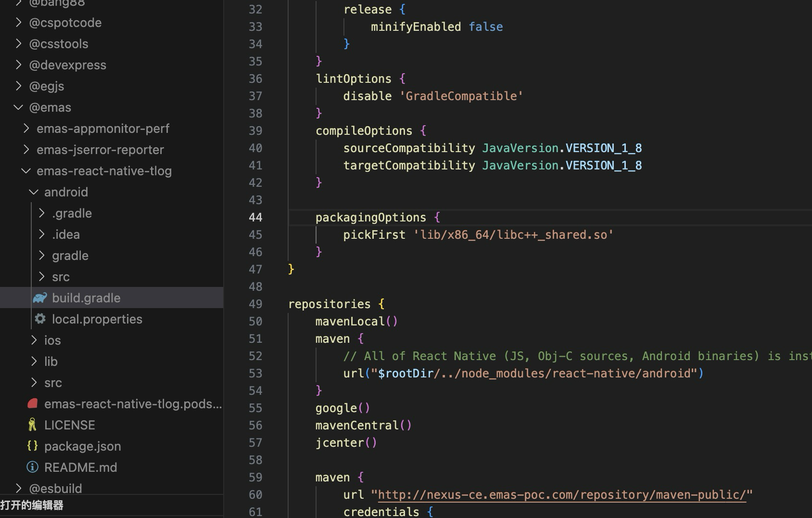This screenshot has width=812, height=518.
Task: Click the release keyword on line 32
Action: 368,9
